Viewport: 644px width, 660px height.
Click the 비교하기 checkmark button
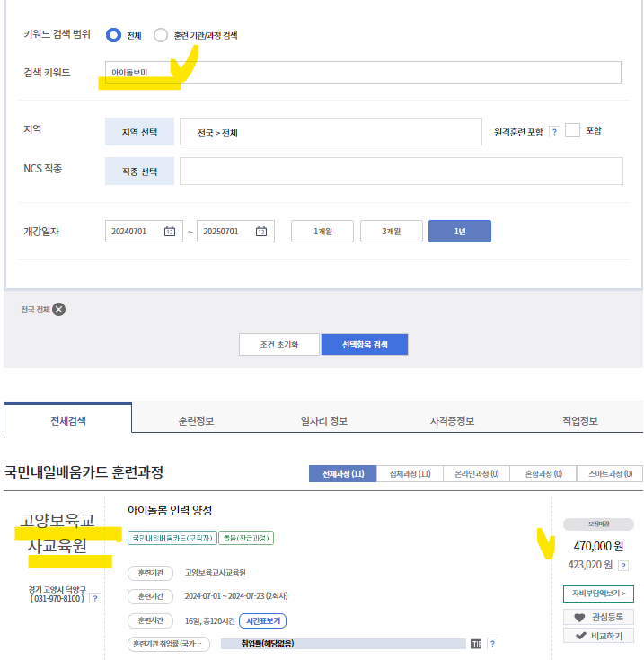click(x=598, y=636)
